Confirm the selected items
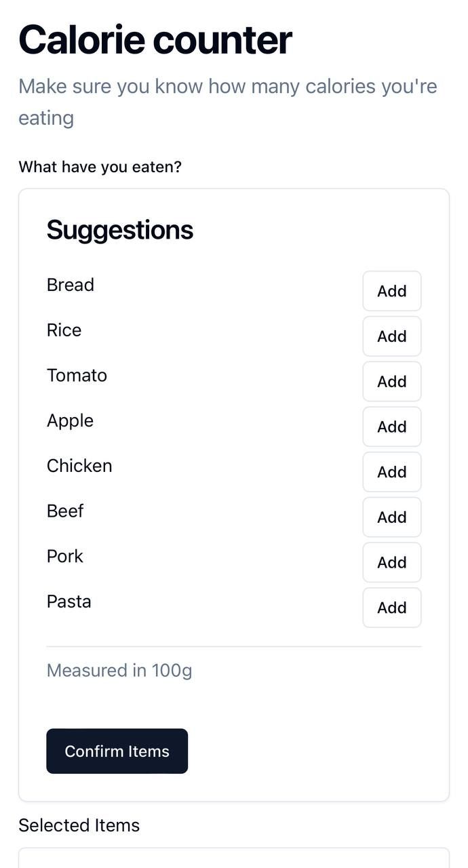This screenshot has height=868, width=468. coord(117,751)
